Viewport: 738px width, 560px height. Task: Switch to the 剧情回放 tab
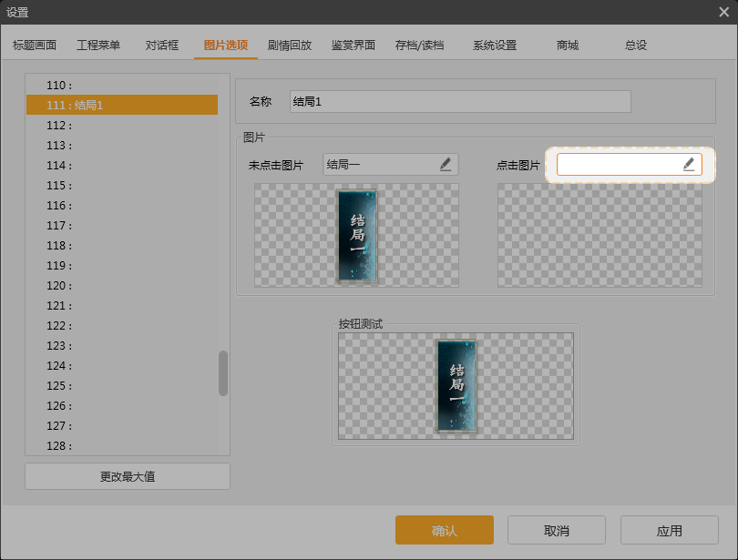point(289,44)
